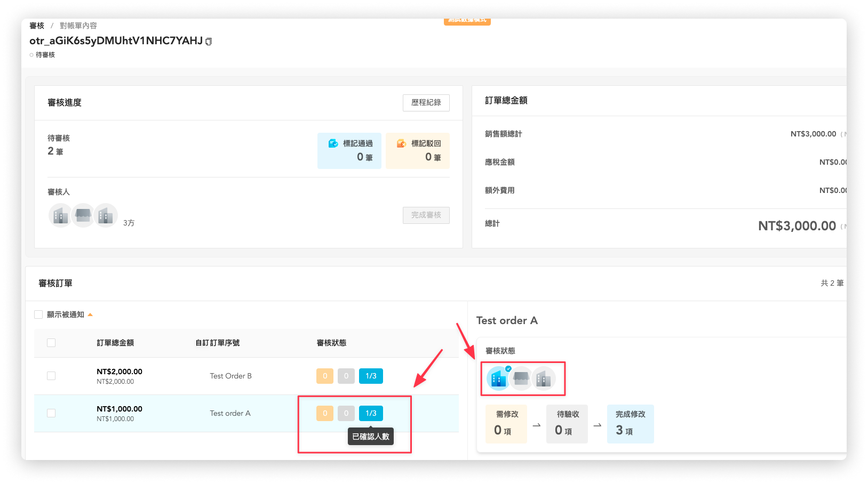Click the third building reviewer avatar in 審核人
868x484 pixels.
(106, 215)
